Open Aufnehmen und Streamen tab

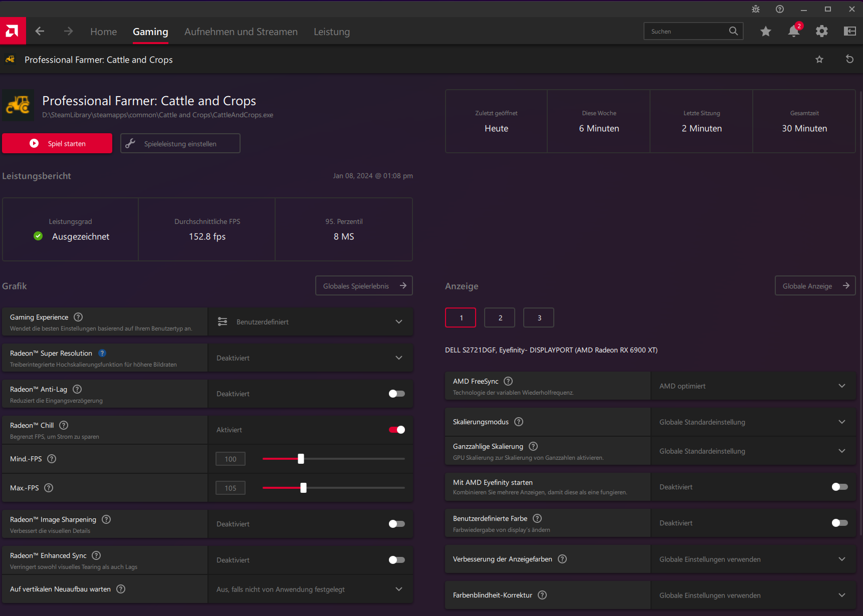tap(241, 32)
